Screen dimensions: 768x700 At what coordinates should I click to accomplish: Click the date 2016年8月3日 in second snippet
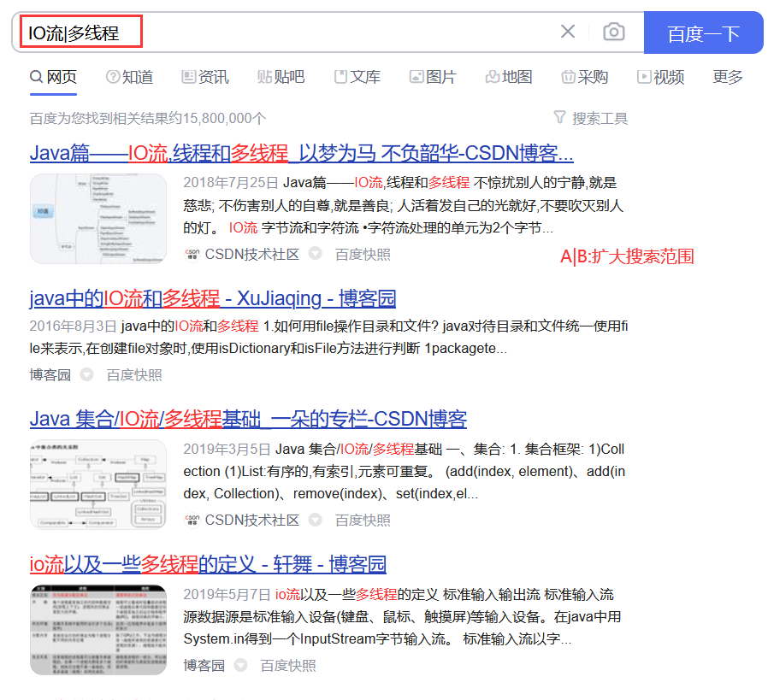click(x=73, y=326)
